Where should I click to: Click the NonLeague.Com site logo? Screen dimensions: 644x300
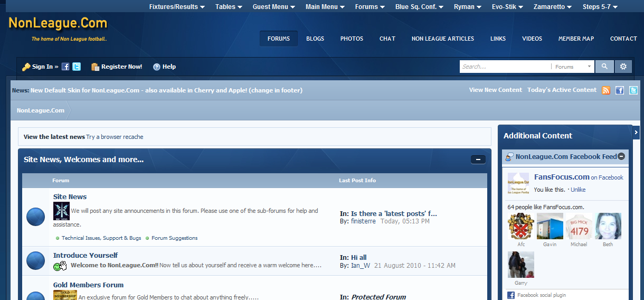coord(58,23)
